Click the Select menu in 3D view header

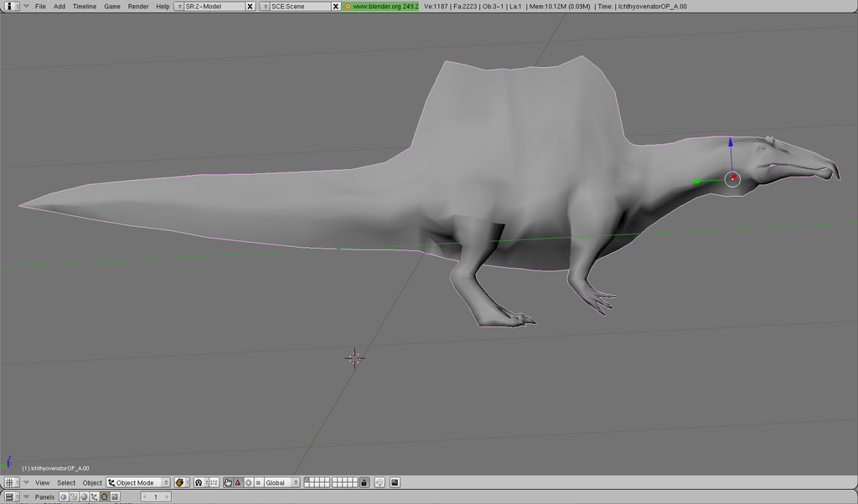pos(66,482)
